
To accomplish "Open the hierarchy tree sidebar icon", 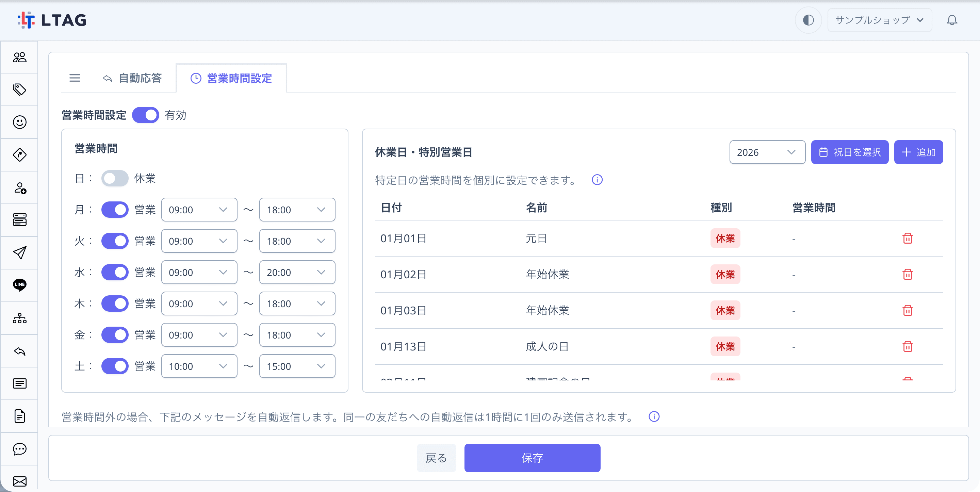I will [19, 318].
